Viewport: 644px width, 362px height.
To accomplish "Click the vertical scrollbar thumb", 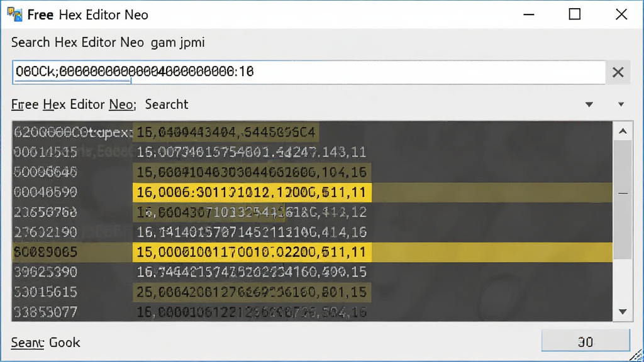I will pos(623,199).
